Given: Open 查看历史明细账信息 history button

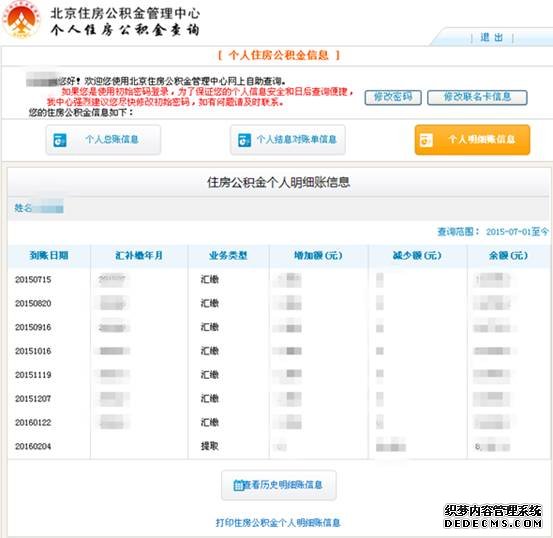Looking at the screenshot, I should [x=279, y=485].
